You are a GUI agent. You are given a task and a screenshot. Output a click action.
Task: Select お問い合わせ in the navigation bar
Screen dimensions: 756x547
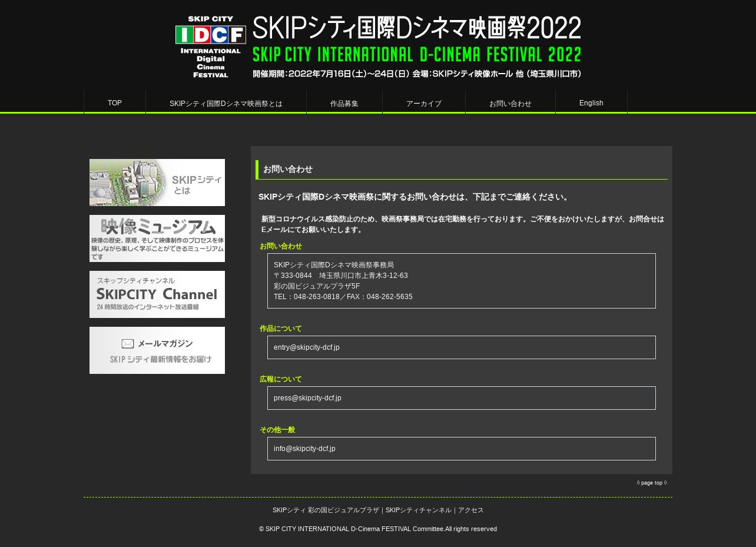510,104
